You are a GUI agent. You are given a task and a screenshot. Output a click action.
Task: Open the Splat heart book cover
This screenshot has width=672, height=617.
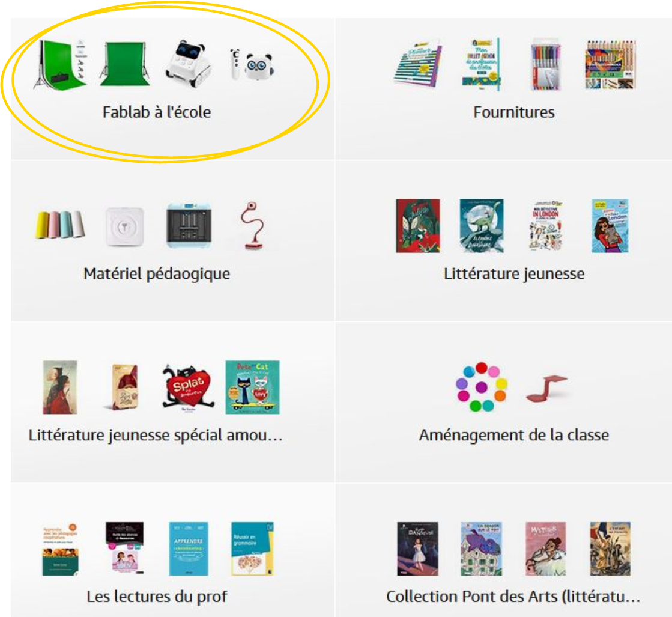coord(188,387)
